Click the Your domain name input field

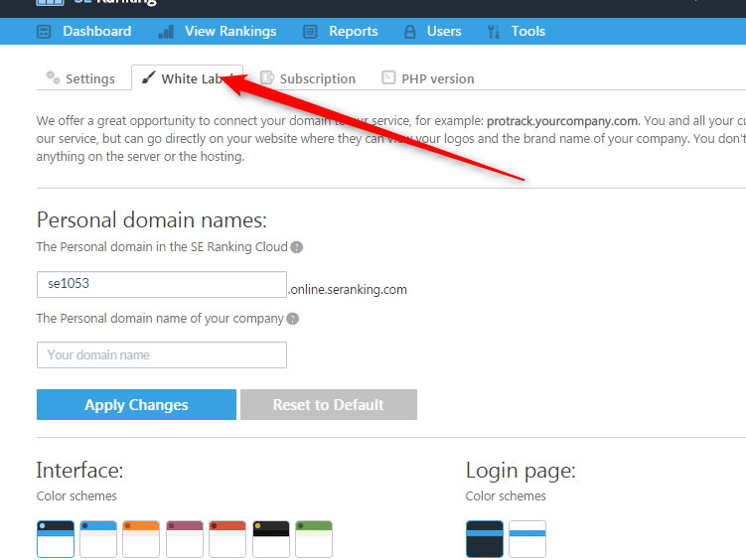click(162, 355)
